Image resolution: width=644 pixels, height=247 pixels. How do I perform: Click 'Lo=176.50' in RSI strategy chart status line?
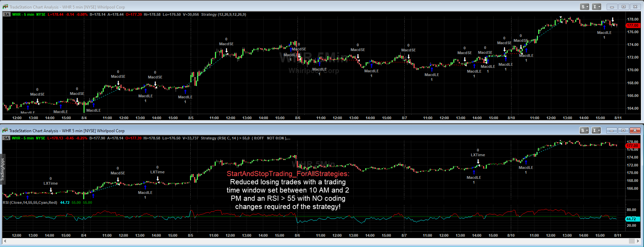171,138
